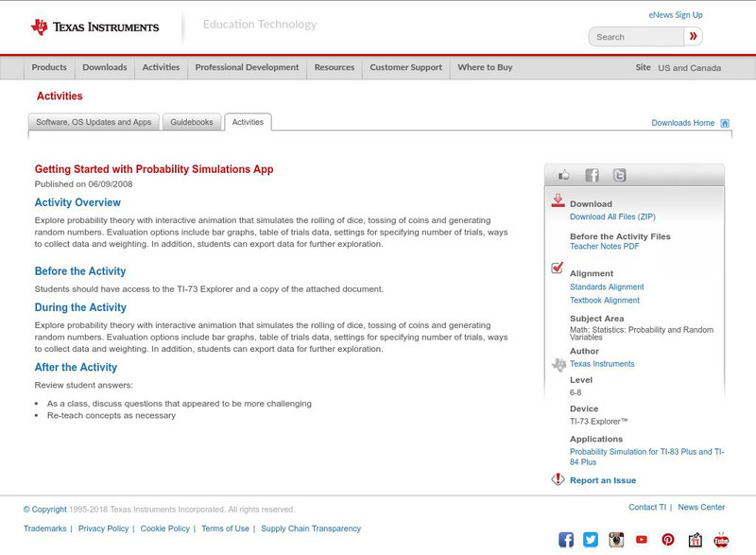Open Professional Development menu
756x555 pixels.
[x=247, y=67]
